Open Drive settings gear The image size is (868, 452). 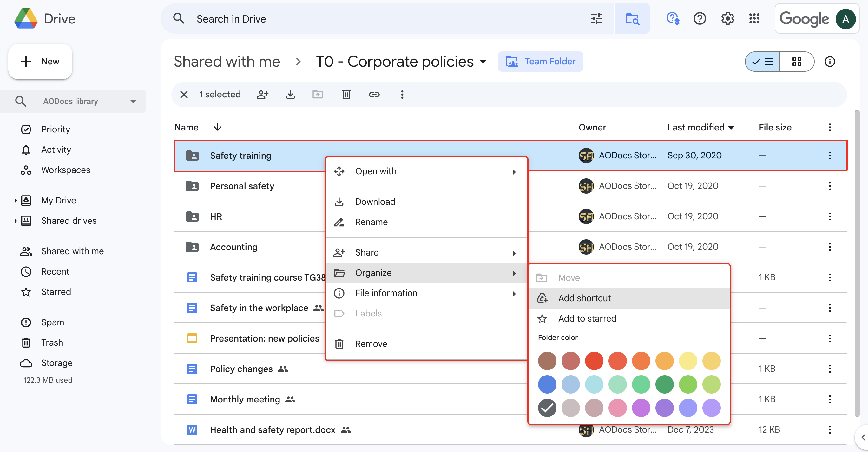tap(727, 18)
